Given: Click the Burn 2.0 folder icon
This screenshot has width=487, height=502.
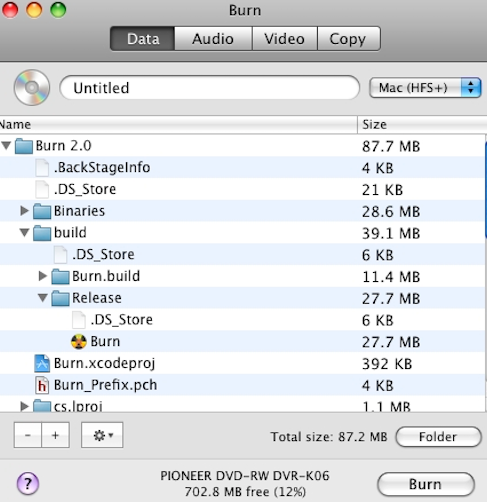Looking at the screenshot, I should click(x=24, y=146).
